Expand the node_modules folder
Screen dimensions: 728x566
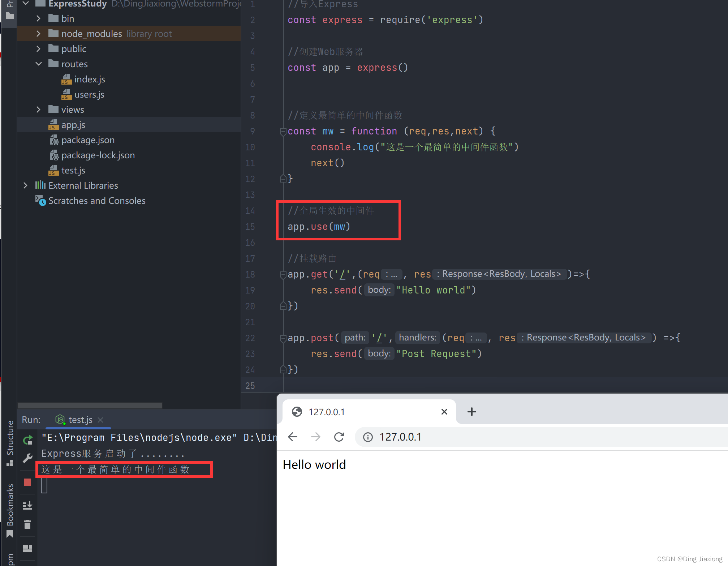click(39, 34)
